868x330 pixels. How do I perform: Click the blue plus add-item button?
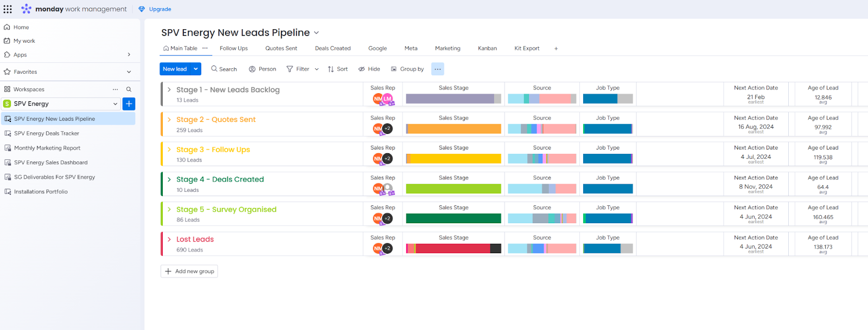pos(129,104)
